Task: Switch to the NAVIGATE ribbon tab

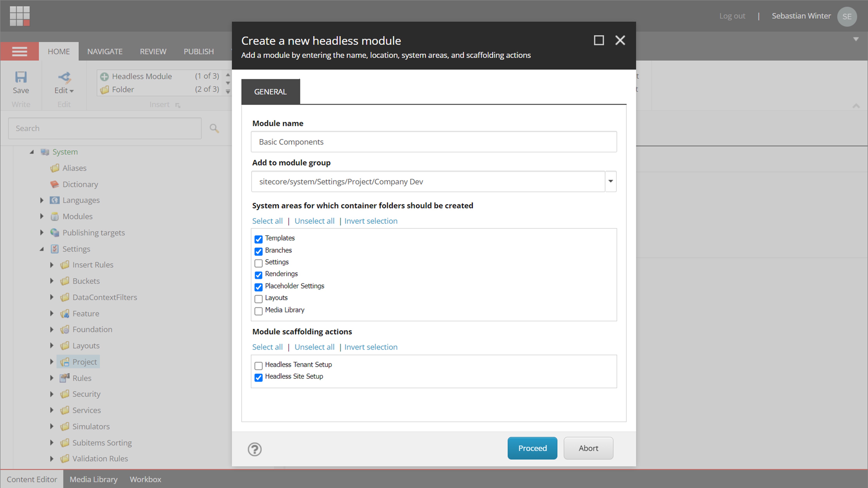Action: coord(105,51)
